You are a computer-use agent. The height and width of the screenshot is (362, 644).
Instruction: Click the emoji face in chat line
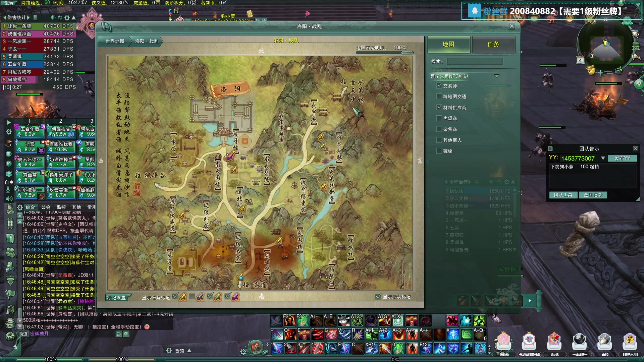pos(147,326)
